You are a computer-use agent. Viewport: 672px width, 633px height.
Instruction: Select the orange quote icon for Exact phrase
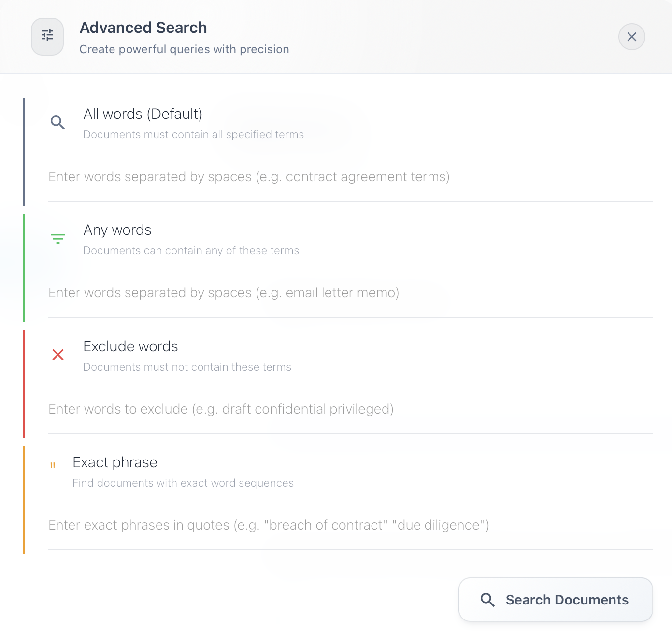[53, 465]
